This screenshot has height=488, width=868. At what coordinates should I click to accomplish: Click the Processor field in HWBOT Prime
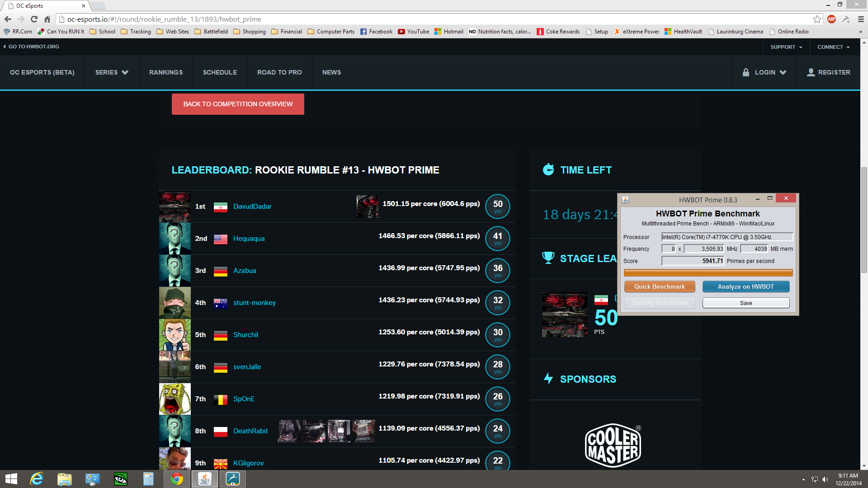pos(727,237)
